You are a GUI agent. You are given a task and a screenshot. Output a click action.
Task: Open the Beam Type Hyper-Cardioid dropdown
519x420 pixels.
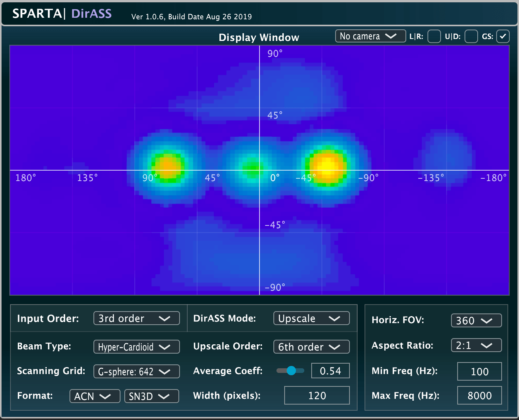point(136,347)
